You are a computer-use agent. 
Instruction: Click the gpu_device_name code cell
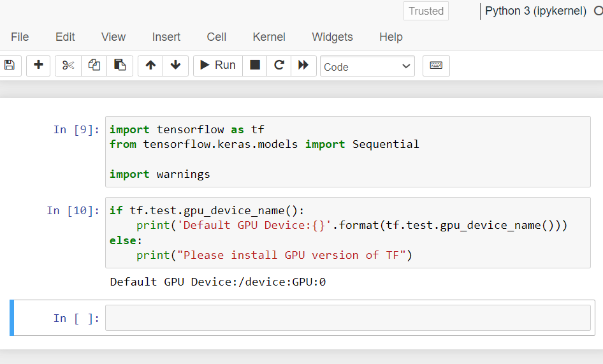[x=348, y=233]
